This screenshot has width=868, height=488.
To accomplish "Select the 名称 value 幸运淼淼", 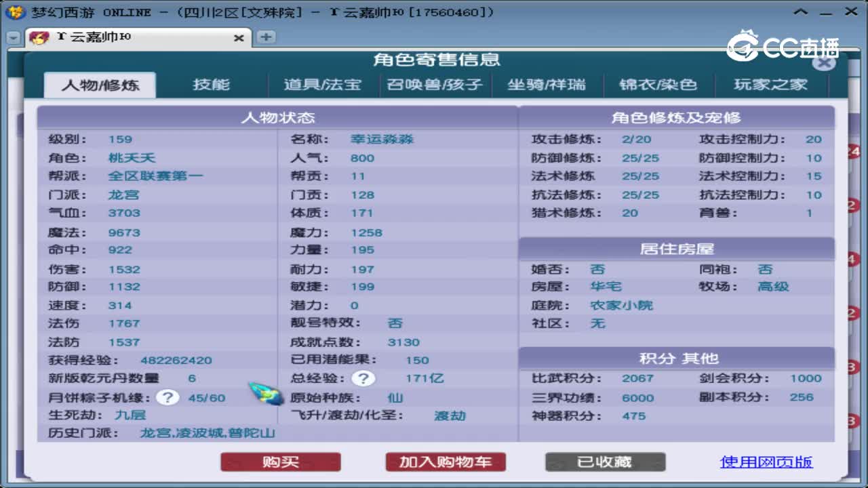I will [382, 140].
